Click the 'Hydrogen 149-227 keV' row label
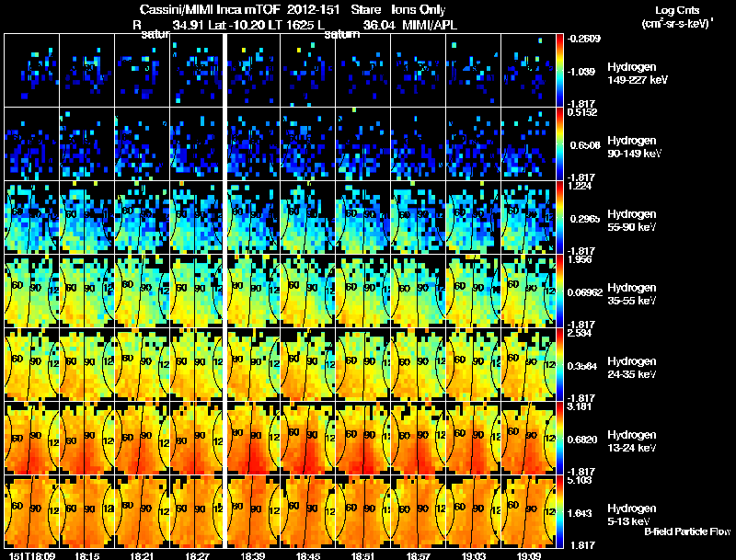The width and height of the screenshot is (736, 560). tap(637, 74)
